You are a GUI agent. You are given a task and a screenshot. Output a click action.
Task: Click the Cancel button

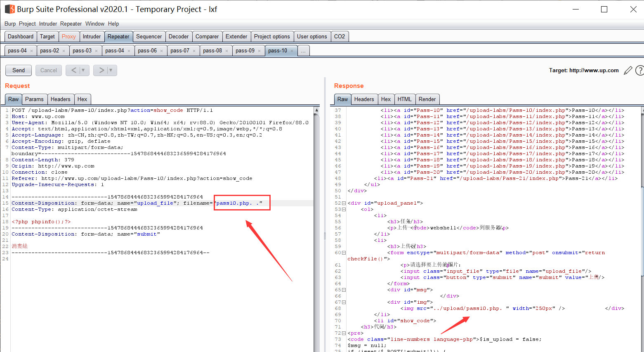click(x=49, y=71)
